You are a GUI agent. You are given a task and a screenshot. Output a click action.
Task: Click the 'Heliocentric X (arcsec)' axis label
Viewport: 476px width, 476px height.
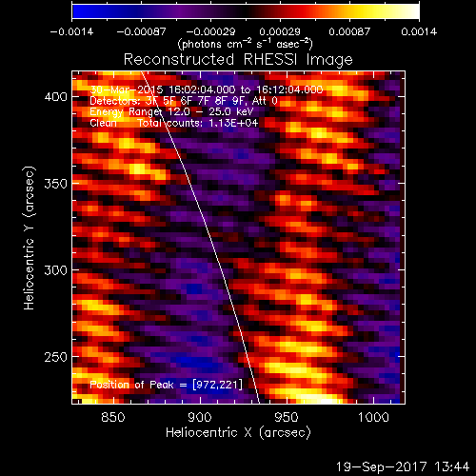(x=238, y=432)
